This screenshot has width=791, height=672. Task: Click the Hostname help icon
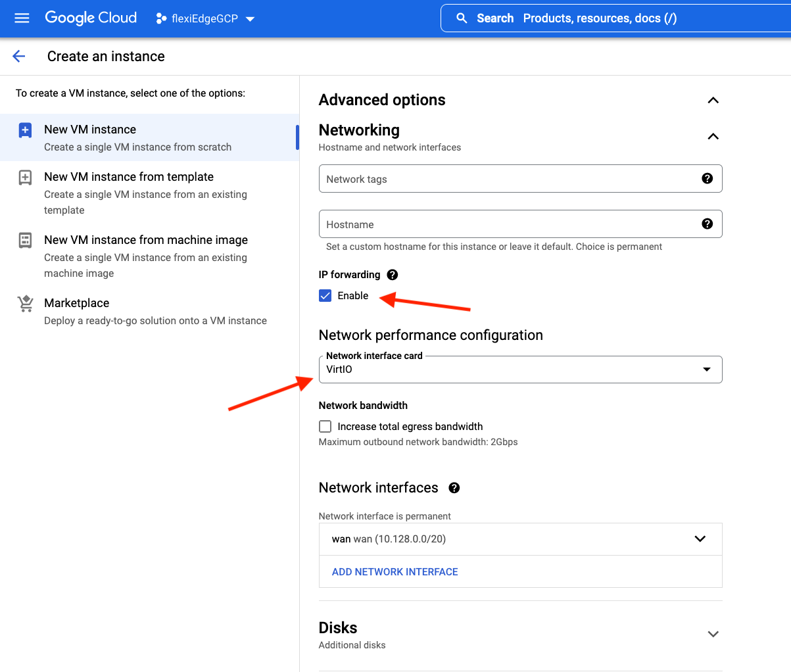pos(707,224)
